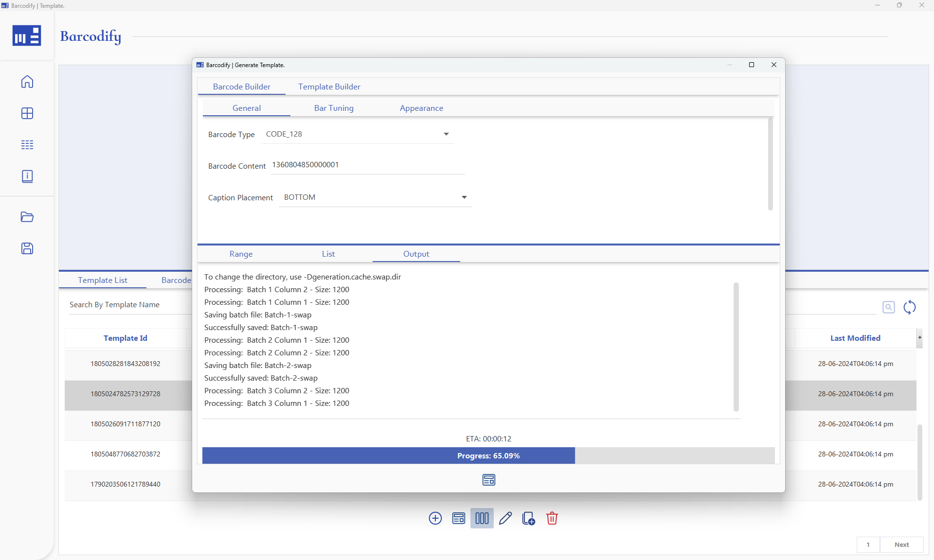Open the search magnifier icon near search bar
934x560 pixels.
[x=889, y=307]
